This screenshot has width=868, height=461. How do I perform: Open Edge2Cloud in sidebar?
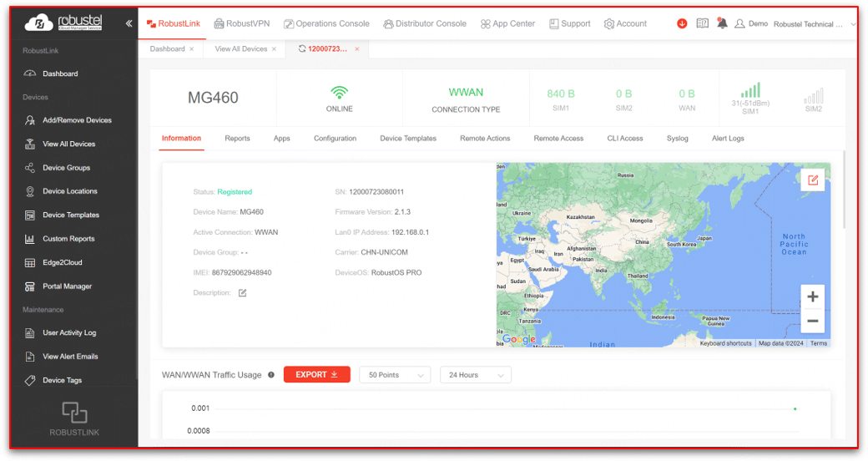(62, 262)
